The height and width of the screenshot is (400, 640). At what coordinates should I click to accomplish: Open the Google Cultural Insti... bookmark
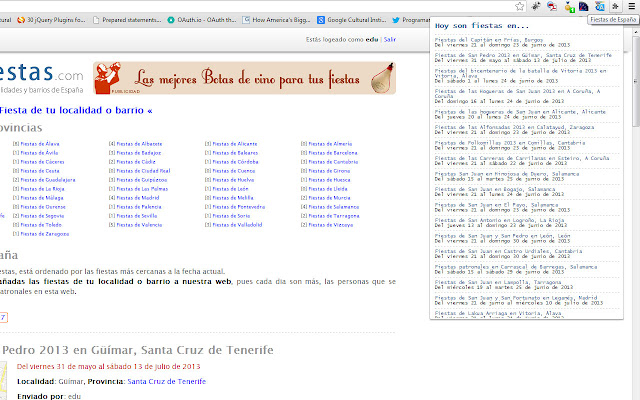352,20
